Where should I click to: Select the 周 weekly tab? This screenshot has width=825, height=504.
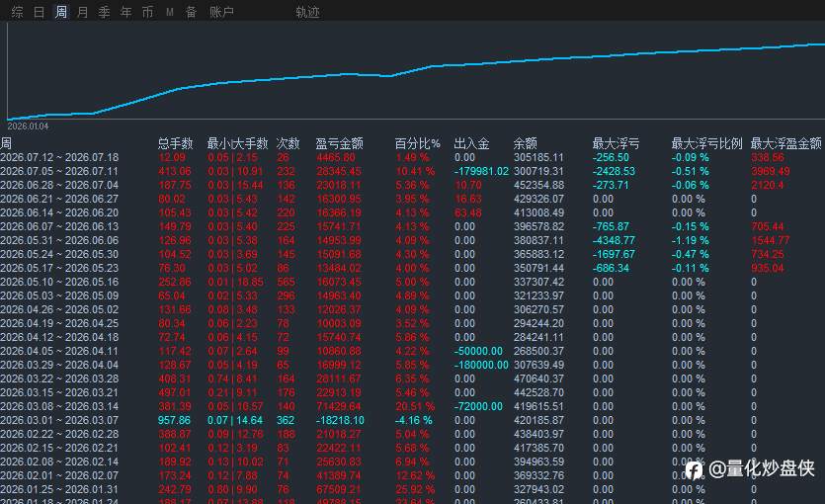click(x=61, y=12)
